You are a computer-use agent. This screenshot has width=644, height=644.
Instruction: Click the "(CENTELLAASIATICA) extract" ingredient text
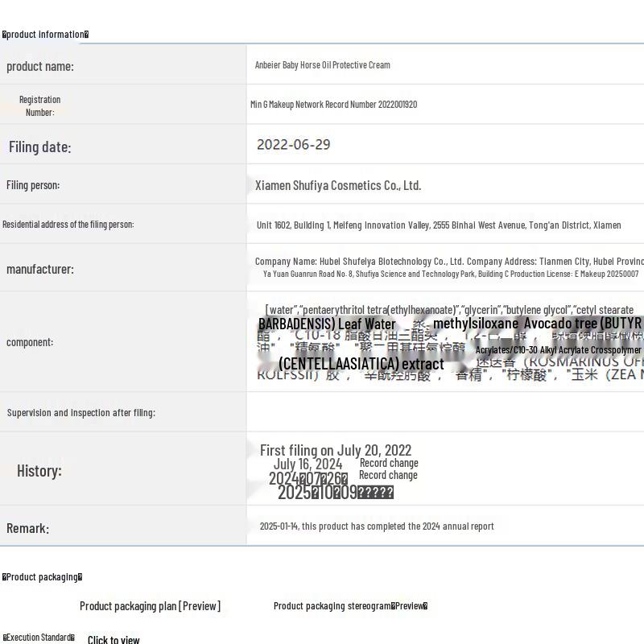(x=361, y=364)
